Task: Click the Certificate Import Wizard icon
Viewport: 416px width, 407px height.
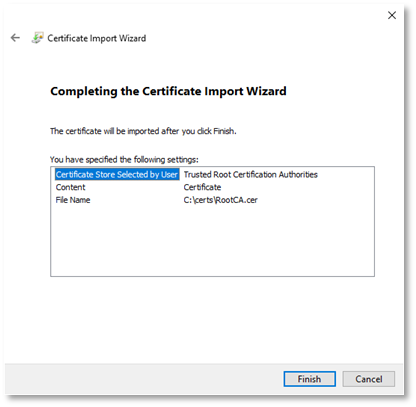Action: coord(37,38)
